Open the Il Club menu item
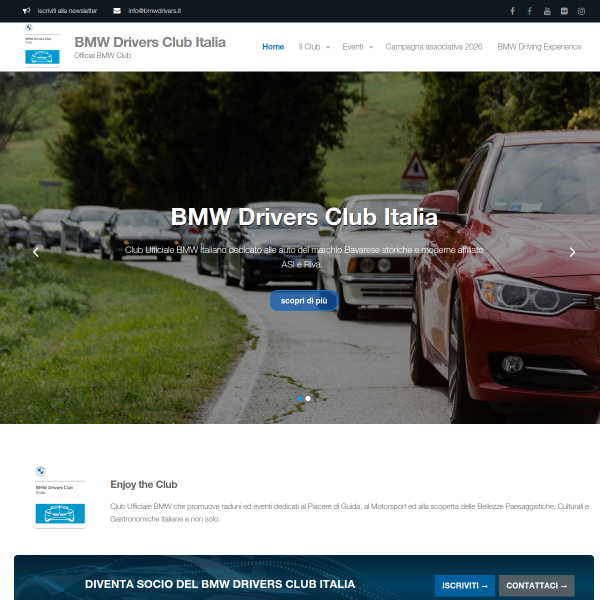 [x=309, y=47]
